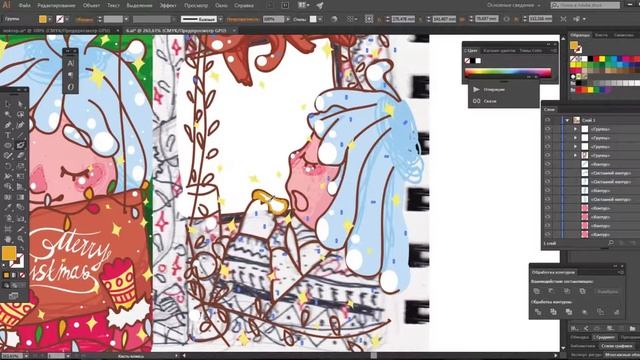Image resolution: width=640 pixels, height=360 pixels.
Task: Select the Scale tool
Action: click(x=20, y=166)
